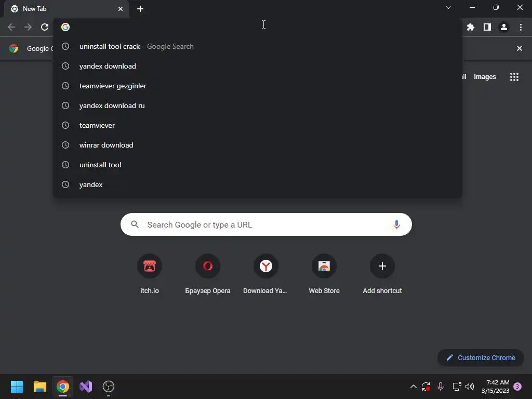
Task: Open the Extensions puzzle icon
Action: point(471,27)
